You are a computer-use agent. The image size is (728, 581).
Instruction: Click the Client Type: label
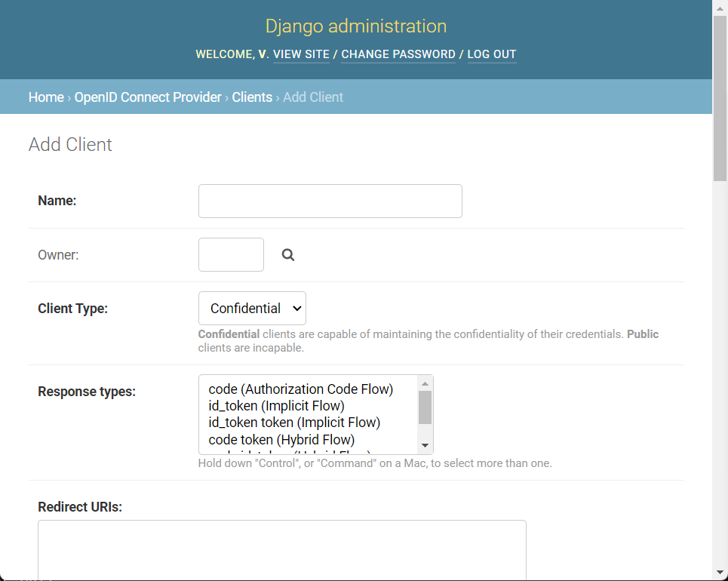[x=73, y=309]
